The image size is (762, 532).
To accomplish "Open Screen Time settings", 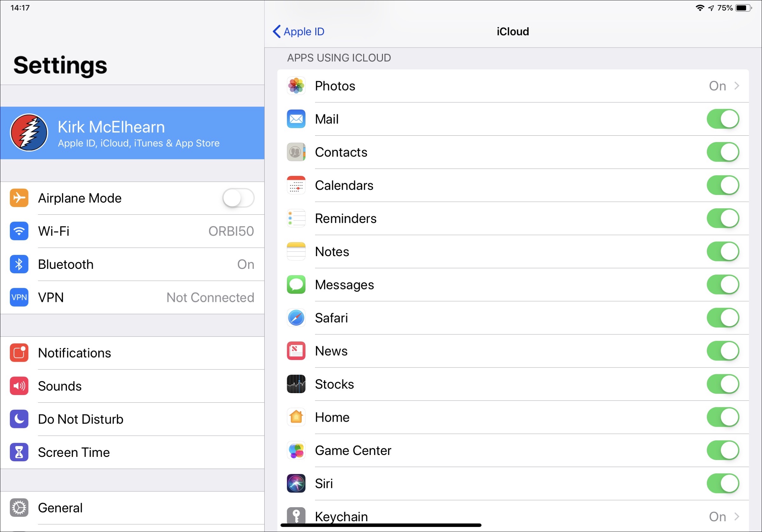I will pos(132,452).
